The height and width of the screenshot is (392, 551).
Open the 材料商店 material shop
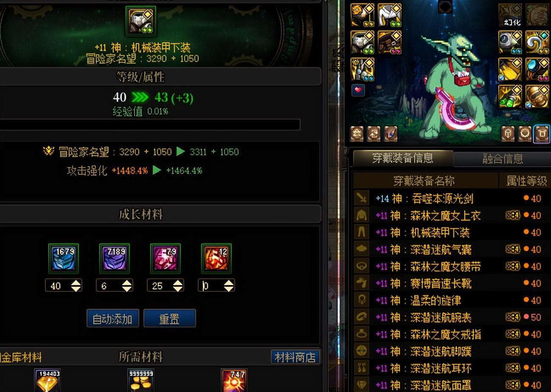pyautogui.click(x=295, y=357)
